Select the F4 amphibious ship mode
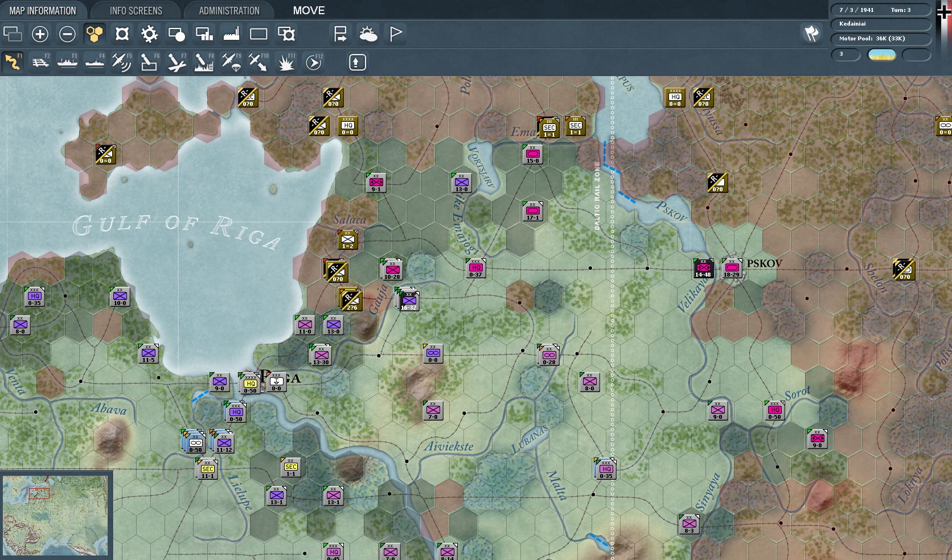Screen dimensions: 952x560 point(95,62)
